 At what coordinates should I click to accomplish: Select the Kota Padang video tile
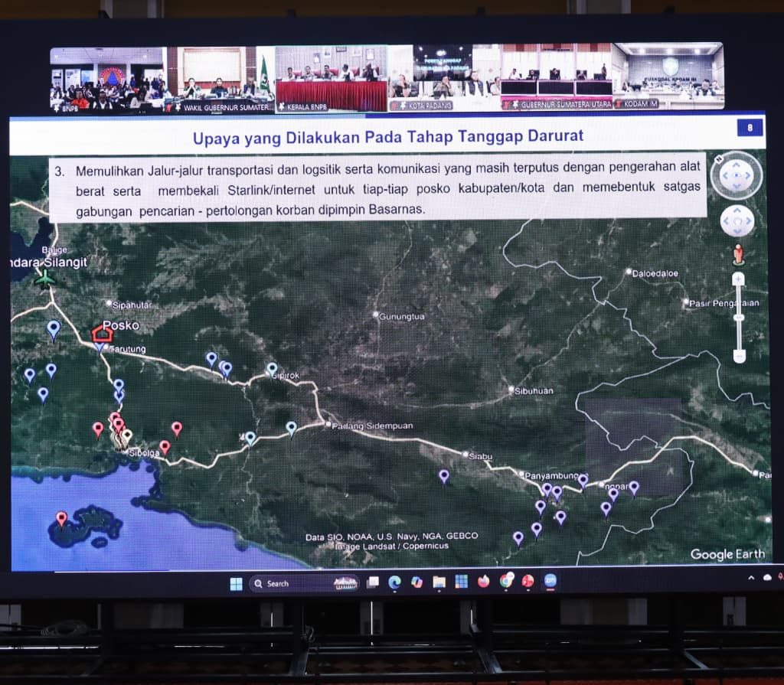[x=443, y=78]
